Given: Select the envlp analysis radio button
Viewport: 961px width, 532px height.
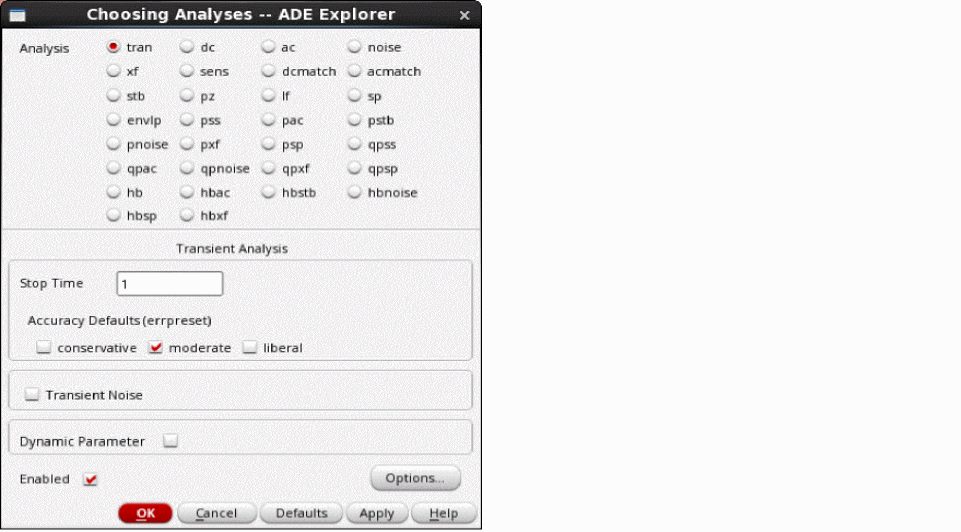Looking at the screenshot, I should [x=113, y=120].
